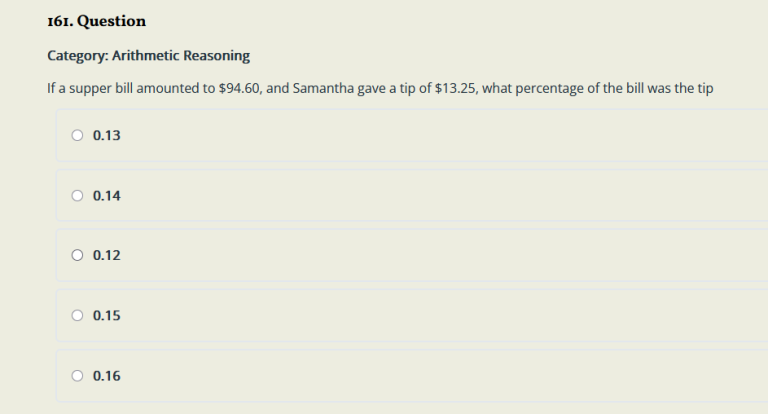The height and width of the screenshot is (414, 768).
Task: Mark the 0.16 radio button
Action: (78, 376)
